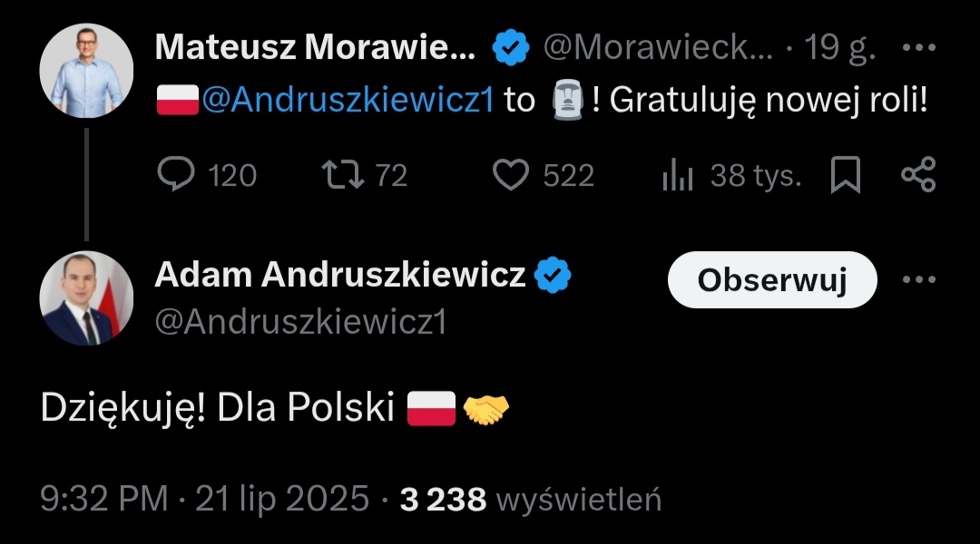Click the 19 g. tweet timestamp

pos(839,48)
